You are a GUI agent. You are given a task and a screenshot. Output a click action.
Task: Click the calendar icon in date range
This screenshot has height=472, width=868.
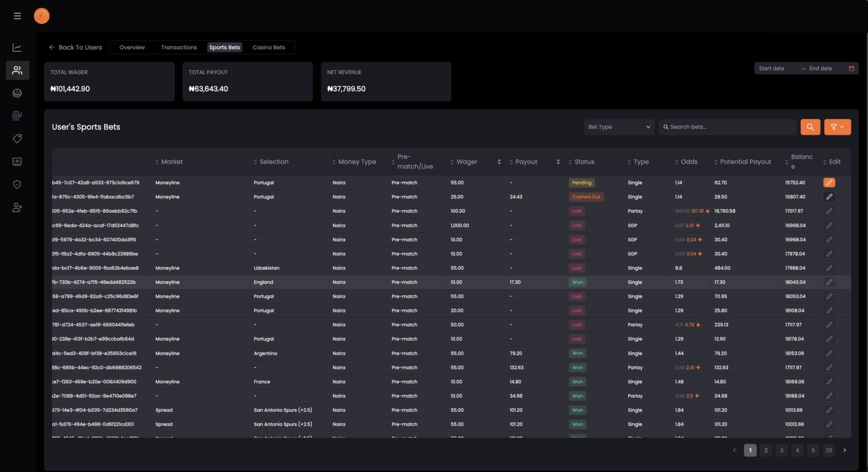click(851, 68)
